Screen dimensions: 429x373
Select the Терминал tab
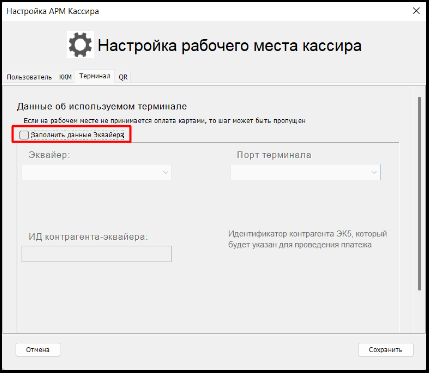point(95,76)
